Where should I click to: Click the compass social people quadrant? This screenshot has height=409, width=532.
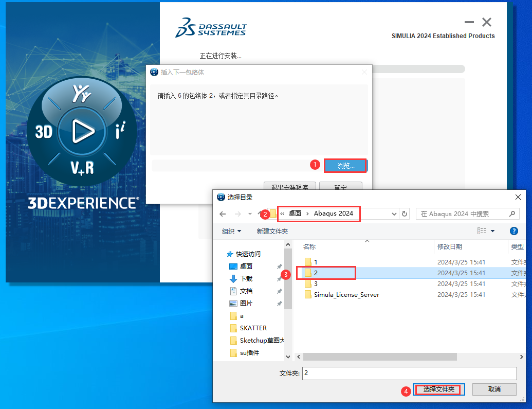point(81,94)
